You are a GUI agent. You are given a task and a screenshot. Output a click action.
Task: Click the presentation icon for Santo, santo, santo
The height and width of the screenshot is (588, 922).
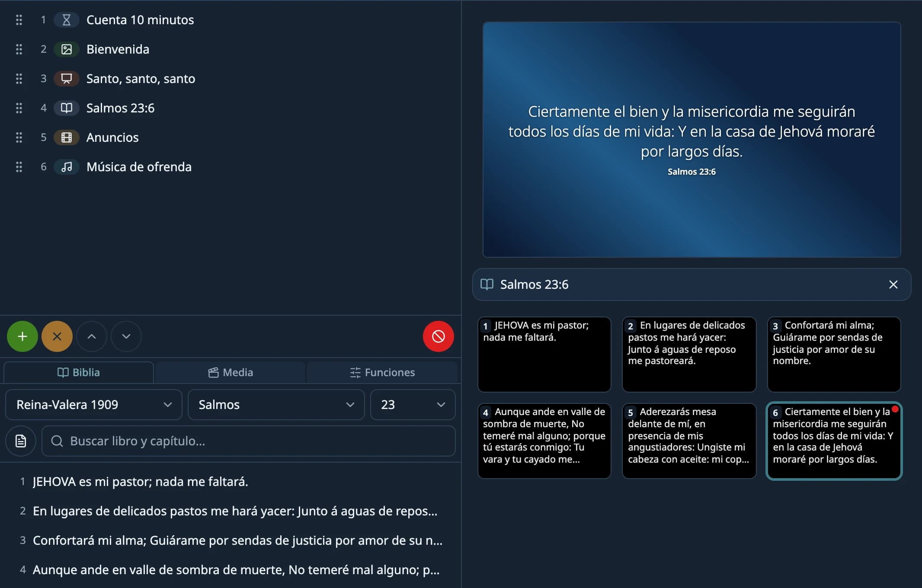[x=66, y=79]
